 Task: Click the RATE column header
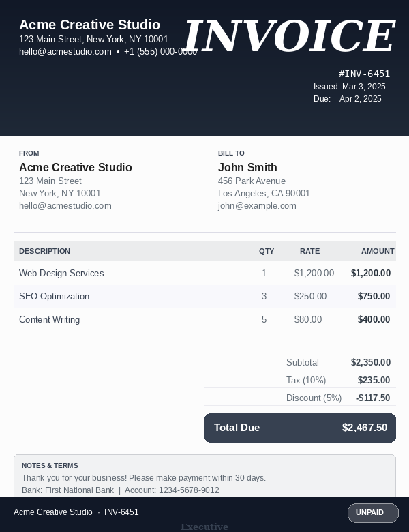309,251
